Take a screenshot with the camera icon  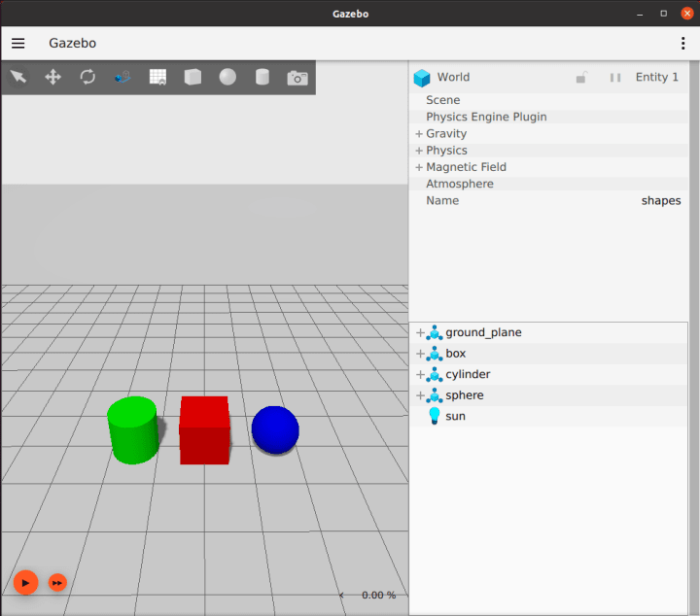(297, 78)
